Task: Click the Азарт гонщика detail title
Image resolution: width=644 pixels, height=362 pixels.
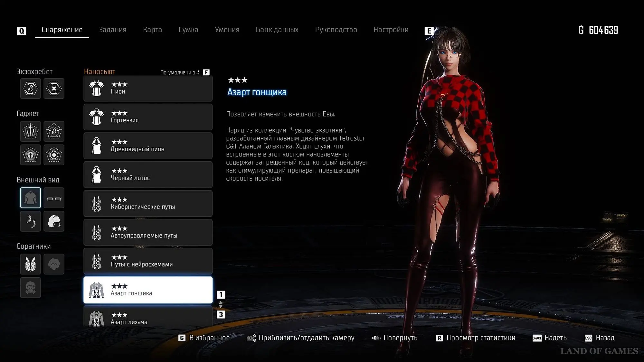Action: [257, 92]
